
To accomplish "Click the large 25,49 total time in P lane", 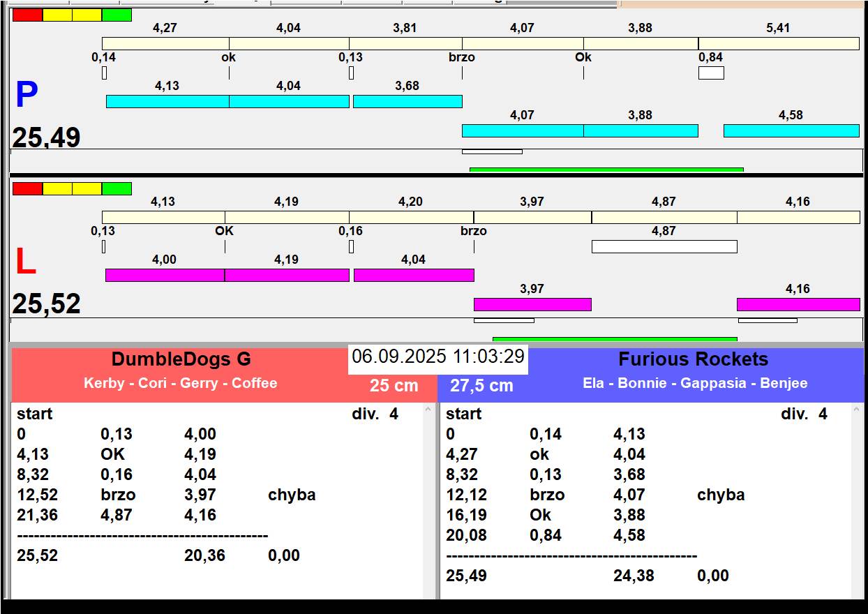I will click(46, 137).
